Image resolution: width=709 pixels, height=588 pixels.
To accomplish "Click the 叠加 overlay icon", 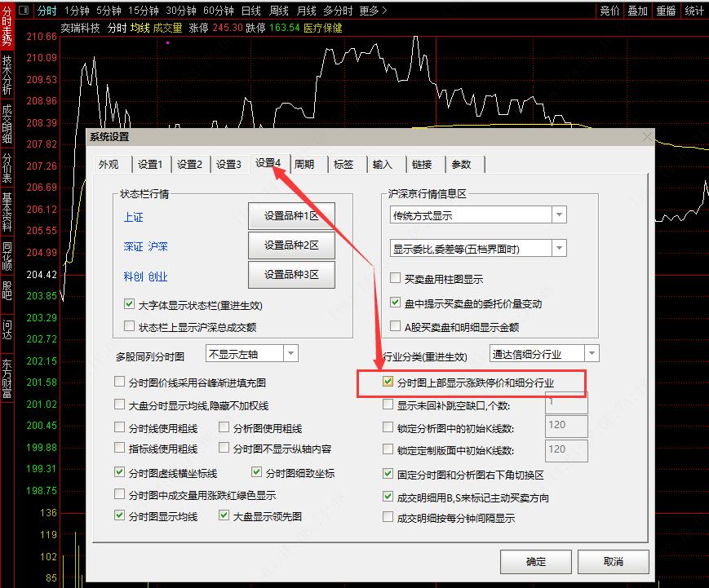I will [x=637, y=11].
